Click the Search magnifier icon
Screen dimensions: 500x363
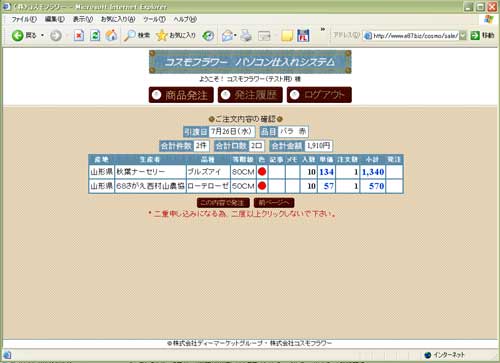click(129, 35)
